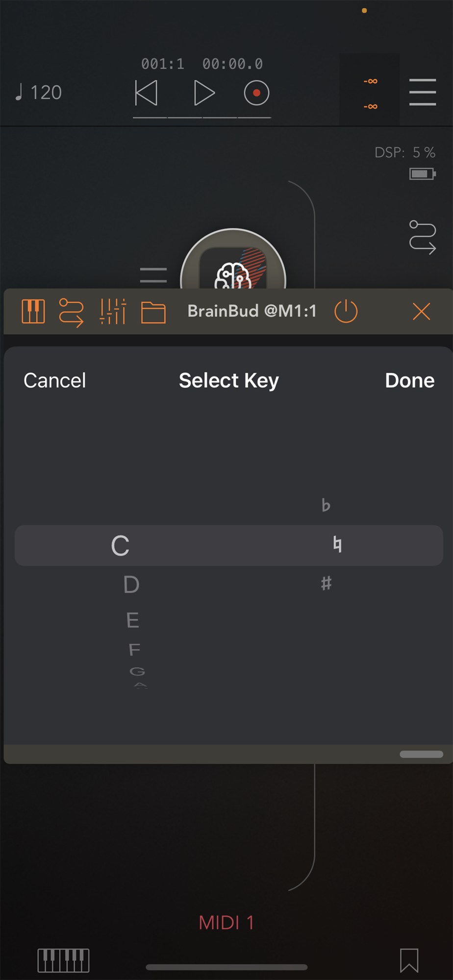The image size is (453, 980).
Task: Show the on-screen keyboard at bottom
Action: coord(64,960)
